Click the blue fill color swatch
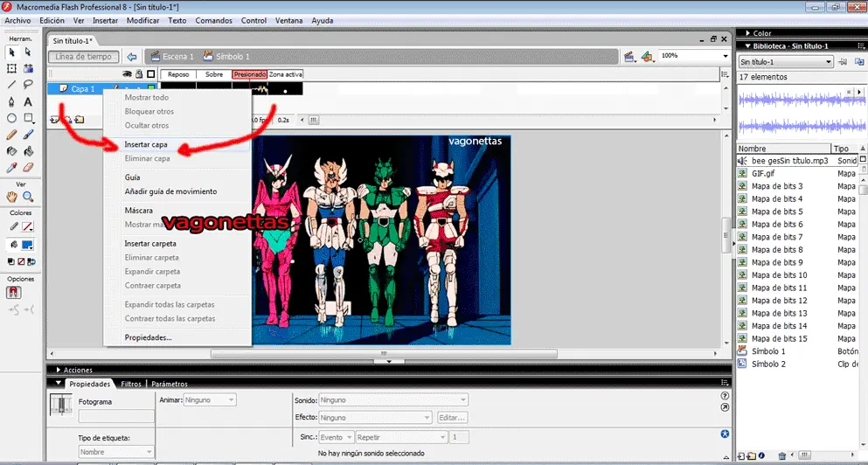 28,244
